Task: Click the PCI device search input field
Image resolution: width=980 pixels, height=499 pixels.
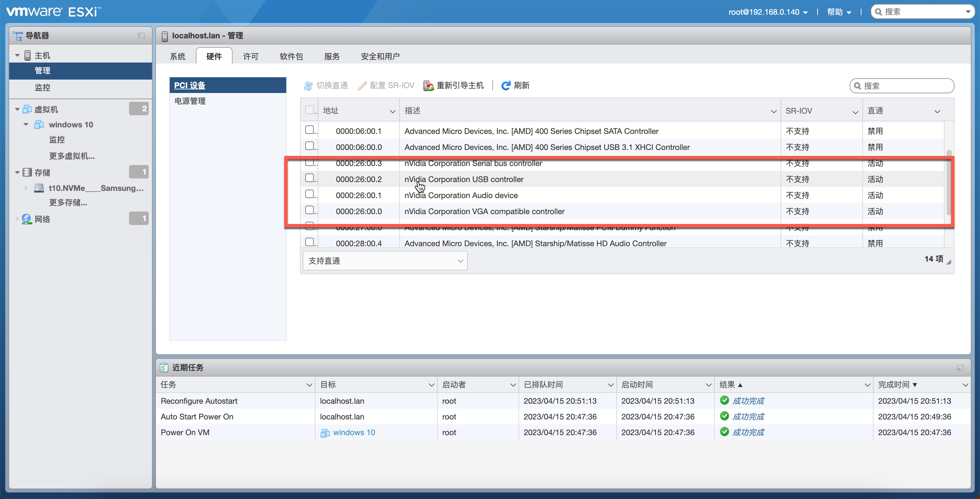Action: [x=902, y=85]
